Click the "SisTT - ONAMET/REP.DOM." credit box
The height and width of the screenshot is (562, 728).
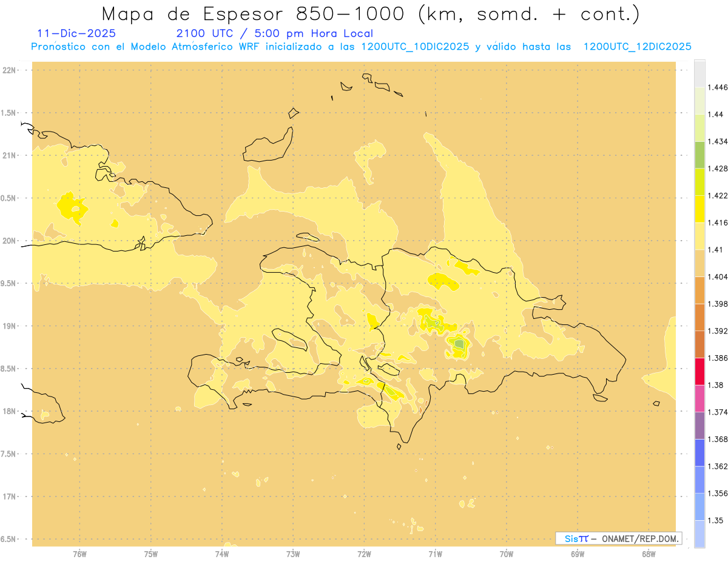pyautogui.click(x=618, y=538)
